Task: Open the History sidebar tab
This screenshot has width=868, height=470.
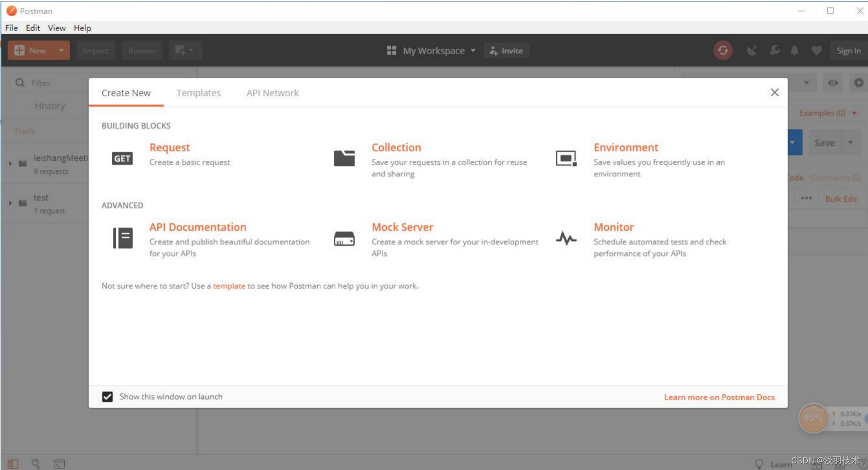Action: 50,106
